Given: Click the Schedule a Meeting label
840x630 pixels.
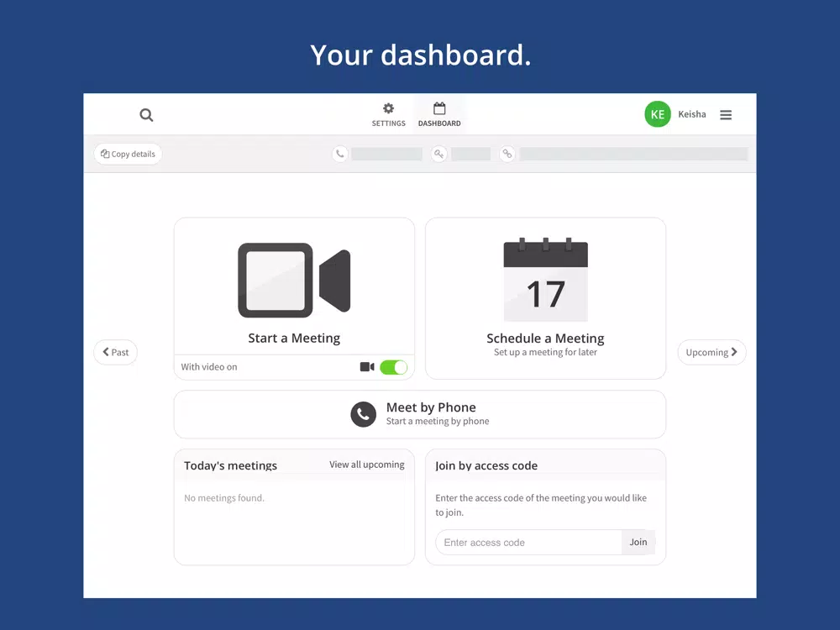Looking at the screenshot, I should 545,338.
